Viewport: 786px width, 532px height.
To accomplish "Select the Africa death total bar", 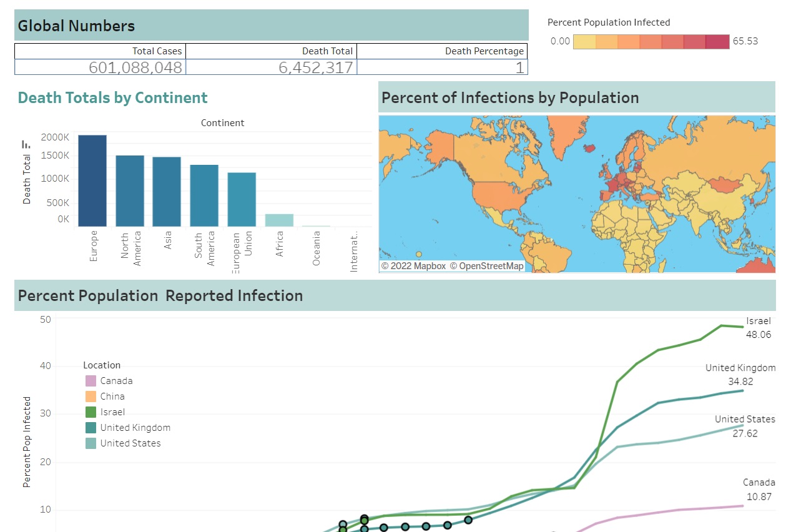I will (279, 220).
